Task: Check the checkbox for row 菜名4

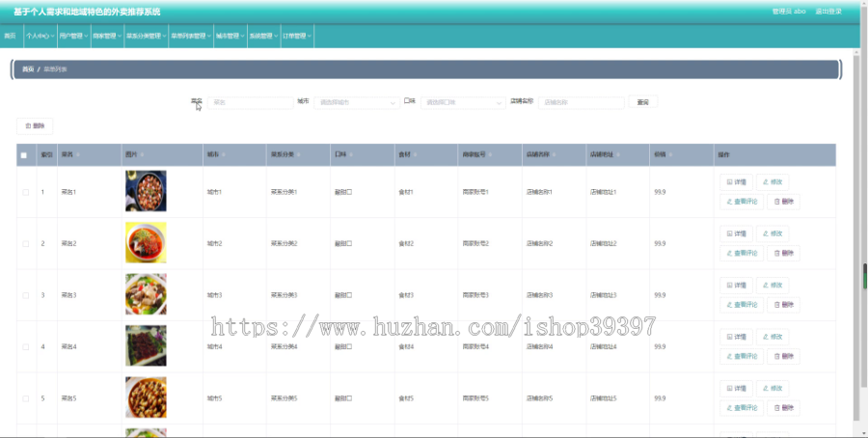Action: (25, 346)
